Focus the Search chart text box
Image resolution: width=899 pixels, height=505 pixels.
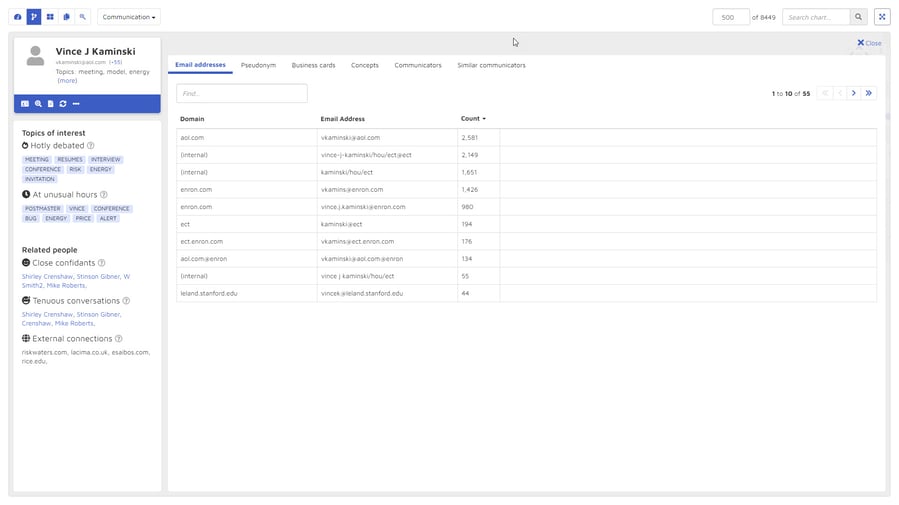pyautogui.click(x=816, y=17)
